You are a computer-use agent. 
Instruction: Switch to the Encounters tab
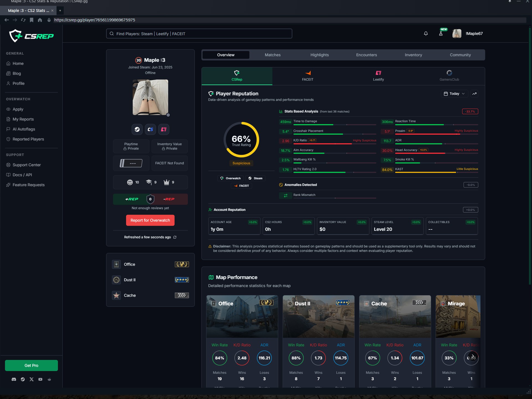(366, 55)
